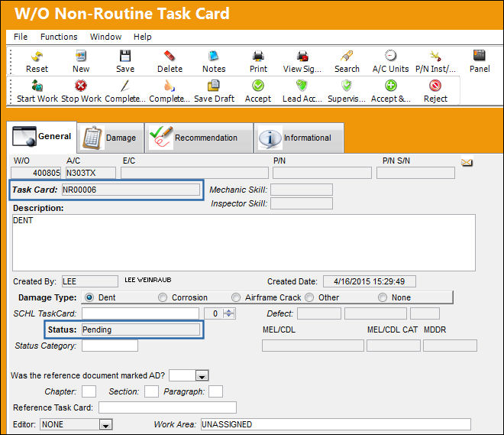Image resolution: width=504 pixels, height=435 pixels.
Task: Click the Status field showing Pending
Action: pos(141,329)
